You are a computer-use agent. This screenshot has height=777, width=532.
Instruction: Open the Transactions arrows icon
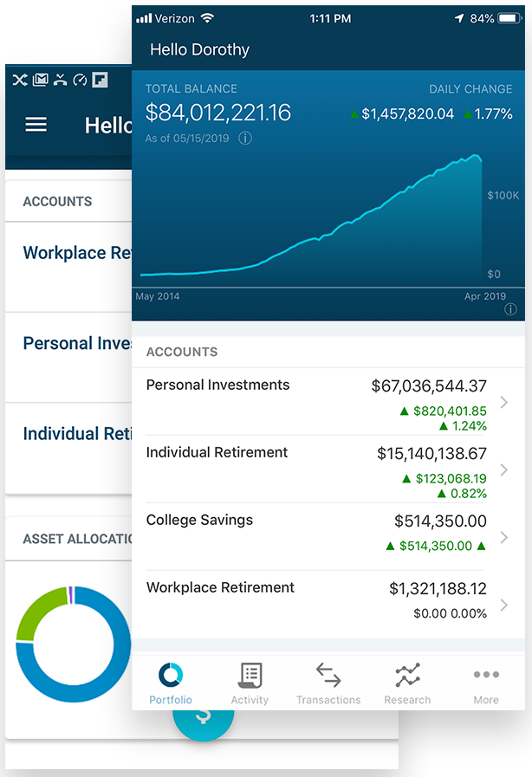[x=328, y=675]
